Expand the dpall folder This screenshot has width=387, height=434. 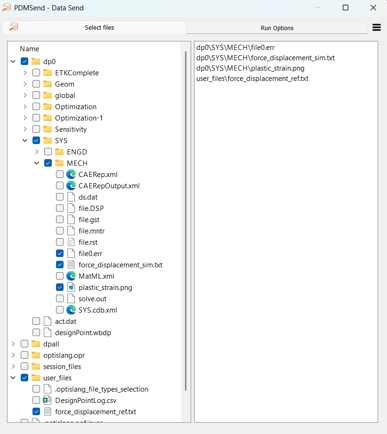(13, 344)
